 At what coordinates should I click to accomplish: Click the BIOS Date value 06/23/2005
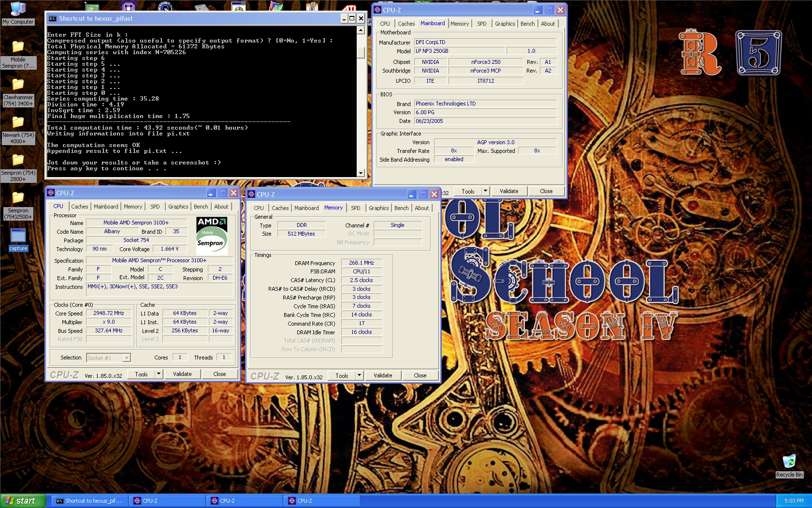tap(485, 121)
